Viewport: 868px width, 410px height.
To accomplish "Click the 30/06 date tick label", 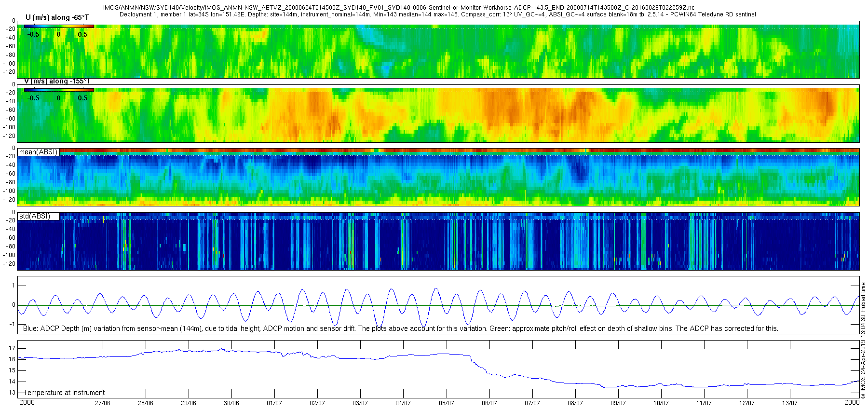I will [231, 403].
